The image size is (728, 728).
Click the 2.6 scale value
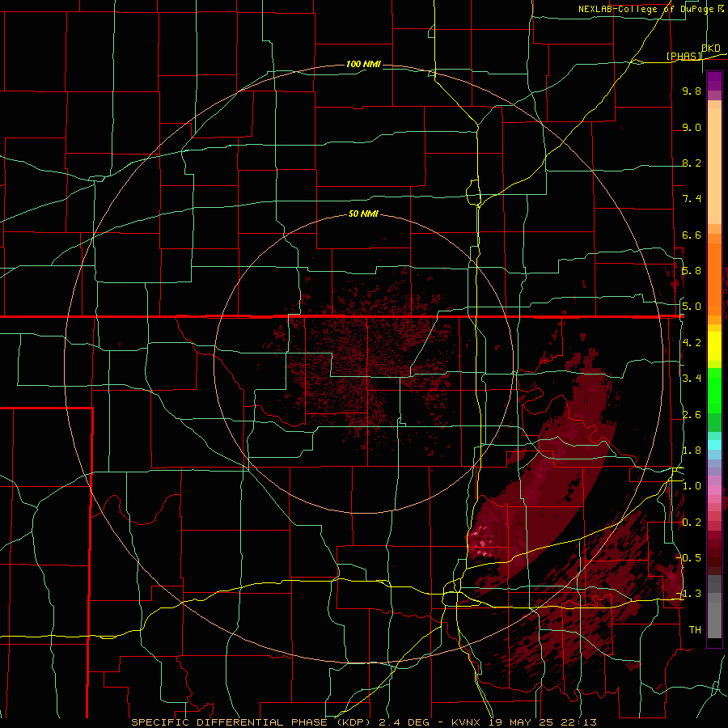(x=692, y=415)
